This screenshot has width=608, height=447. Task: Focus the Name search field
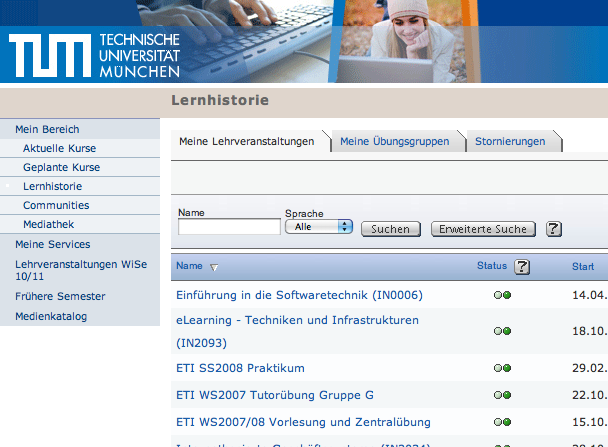coord(229,227)
